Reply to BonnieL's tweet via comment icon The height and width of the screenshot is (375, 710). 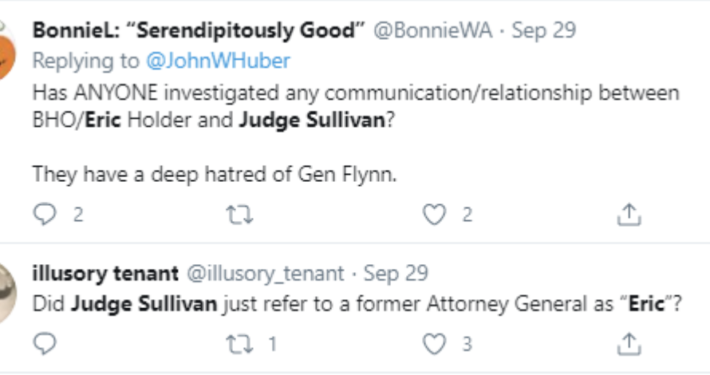(x=45, y=214)
